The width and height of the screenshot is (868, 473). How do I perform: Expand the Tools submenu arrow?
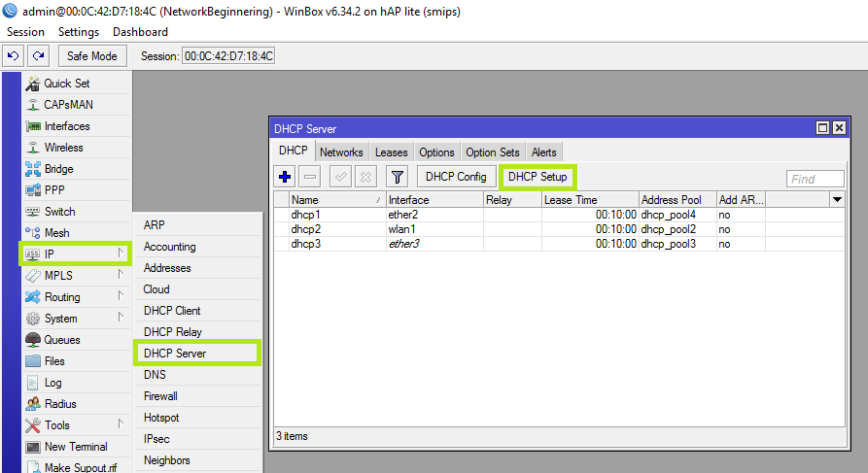tap(121, 424)
